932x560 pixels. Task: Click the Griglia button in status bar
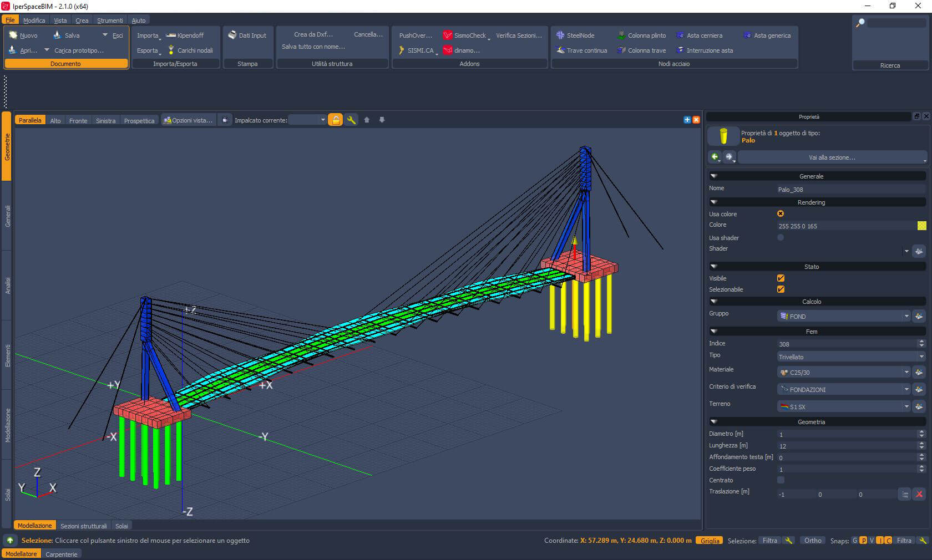(710, 541)
